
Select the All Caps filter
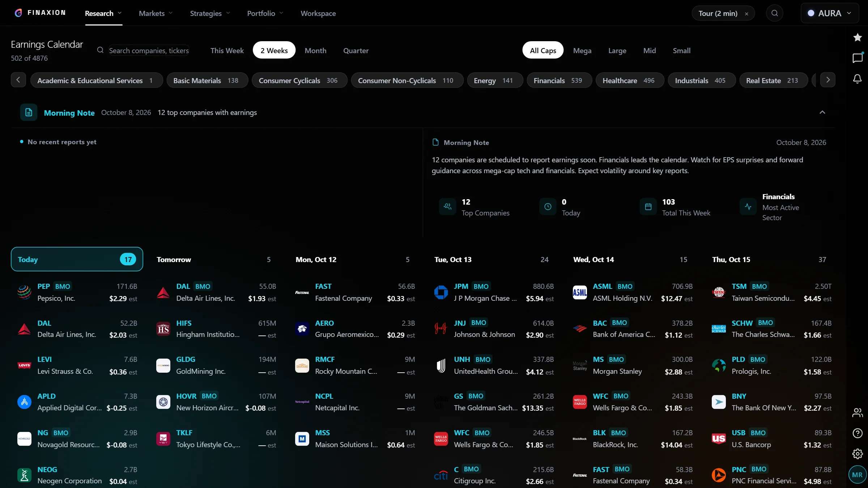tap(543, 51)
